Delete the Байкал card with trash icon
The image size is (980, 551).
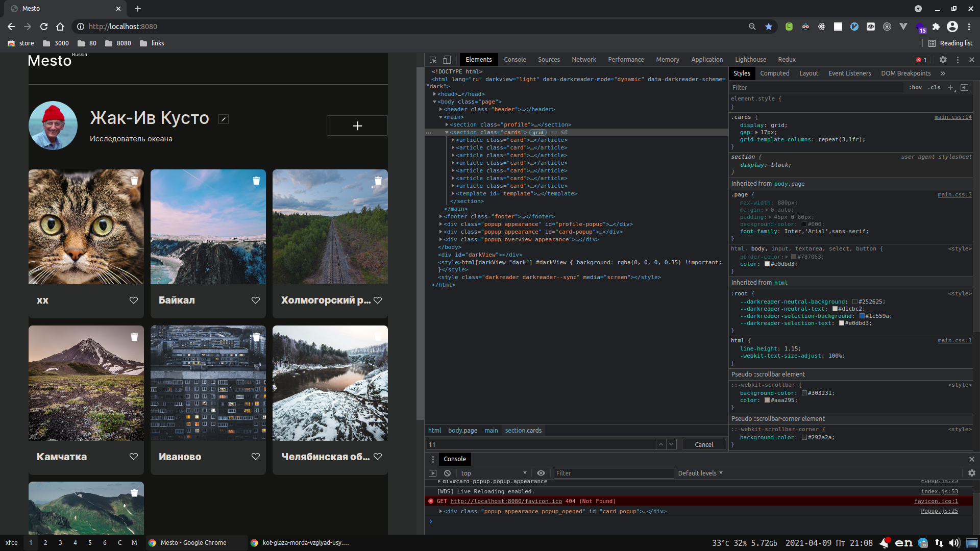coord(256,181)
